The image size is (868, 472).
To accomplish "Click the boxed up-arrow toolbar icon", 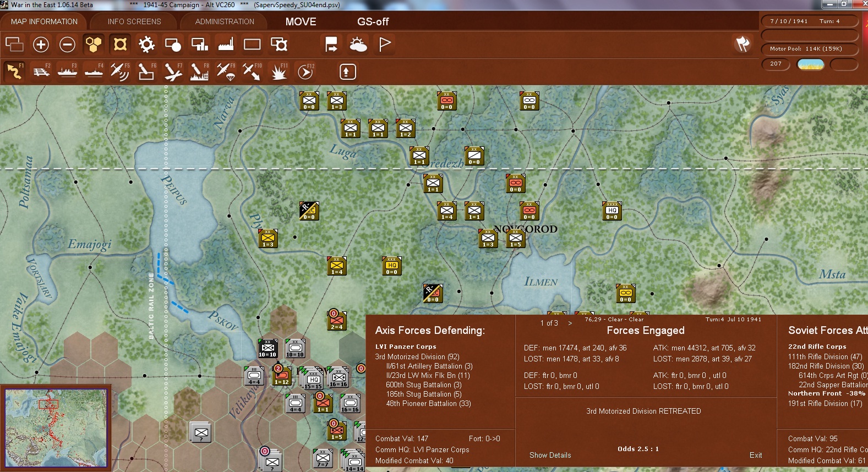I will click(x=347, y=72).
